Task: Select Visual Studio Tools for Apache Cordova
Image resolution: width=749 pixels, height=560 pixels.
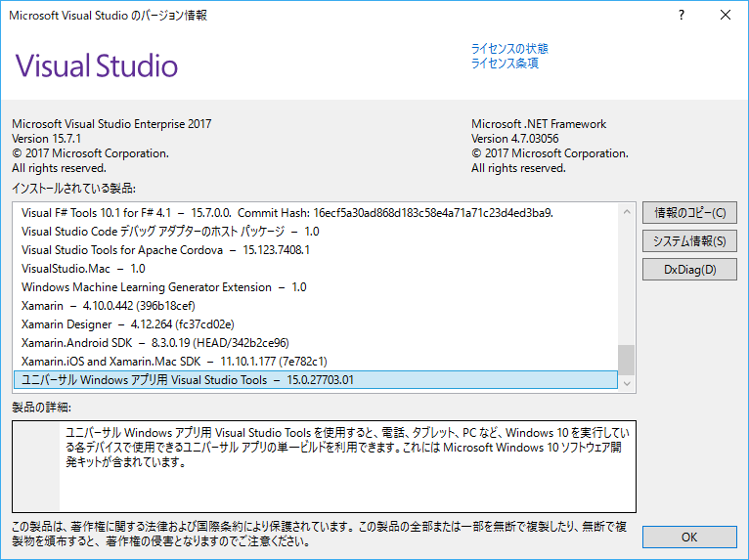Action: (316, 250)
